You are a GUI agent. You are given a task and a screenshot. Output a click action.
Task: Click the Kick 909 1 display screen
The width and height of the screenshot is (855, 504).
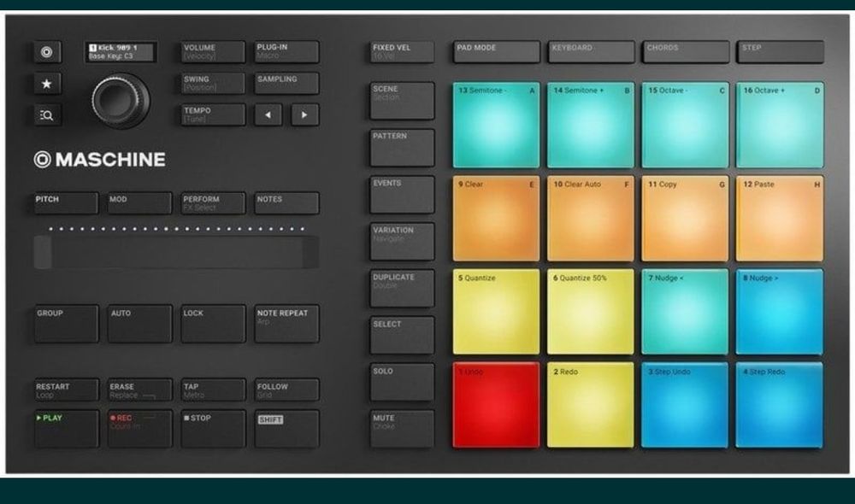tap(121, 52)
